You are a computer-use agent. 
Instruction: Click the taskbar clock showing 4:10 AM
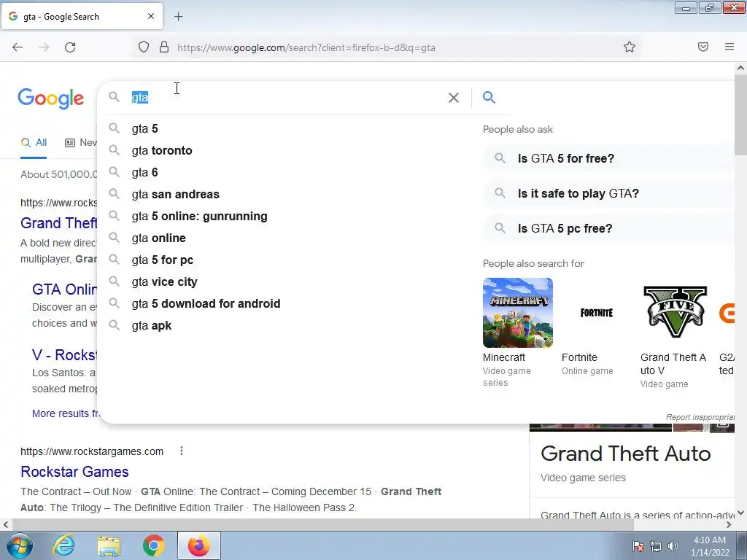[x=710, y=546]
